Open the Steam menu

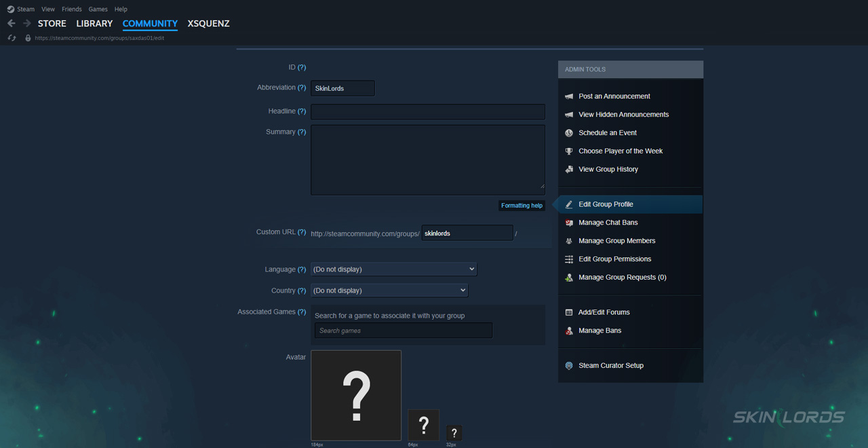point(26,10)
